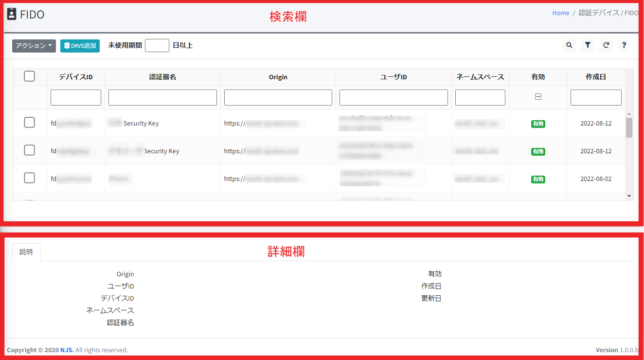Sort by デバイスID column header
Viewport: 644px width, 360px height.
click(76, 77)
